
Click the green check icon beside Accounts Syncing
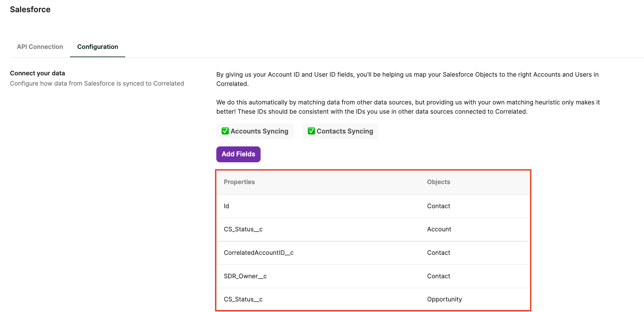point(225,131)
